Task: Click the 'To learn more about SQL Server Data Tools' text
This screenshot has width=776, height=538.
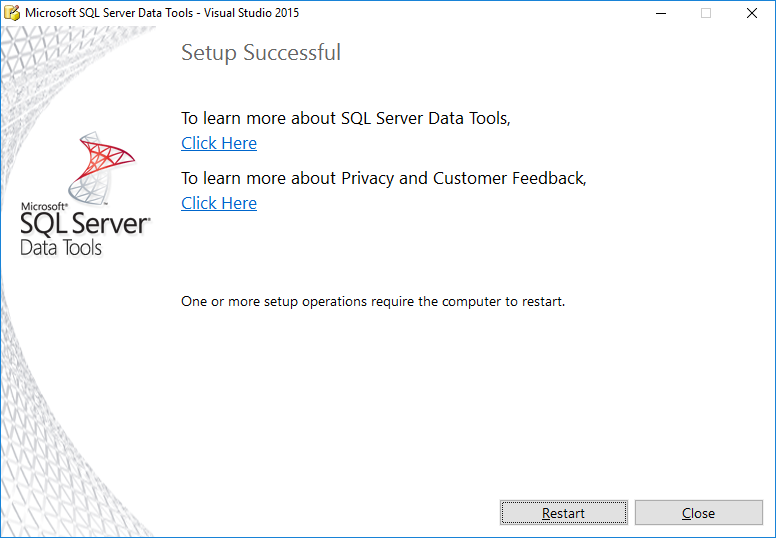Action: 345,118
